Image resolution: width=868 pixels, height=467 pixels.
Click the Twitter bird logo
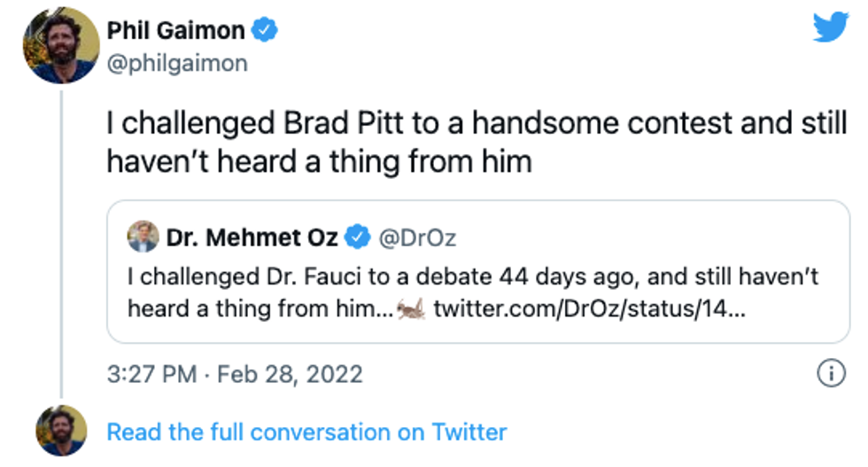click(830, 27)
